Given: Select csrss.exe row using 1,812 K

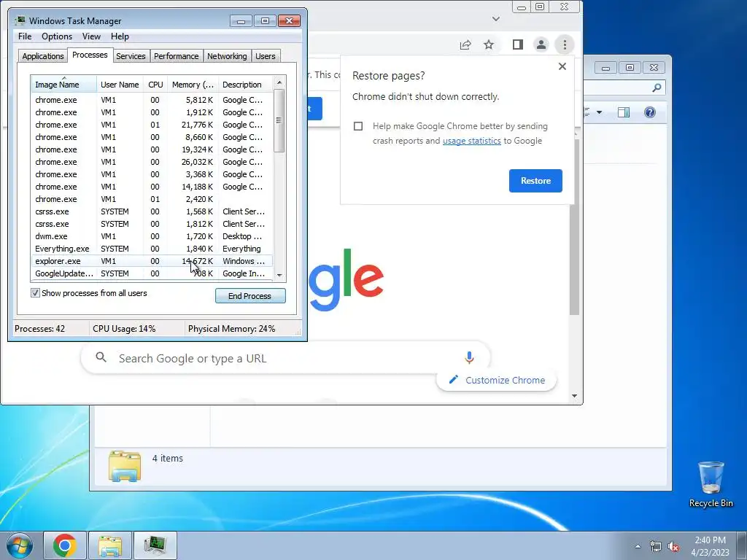Looking at the screenshot, I should pyautogui.click(x=152, y=224).
